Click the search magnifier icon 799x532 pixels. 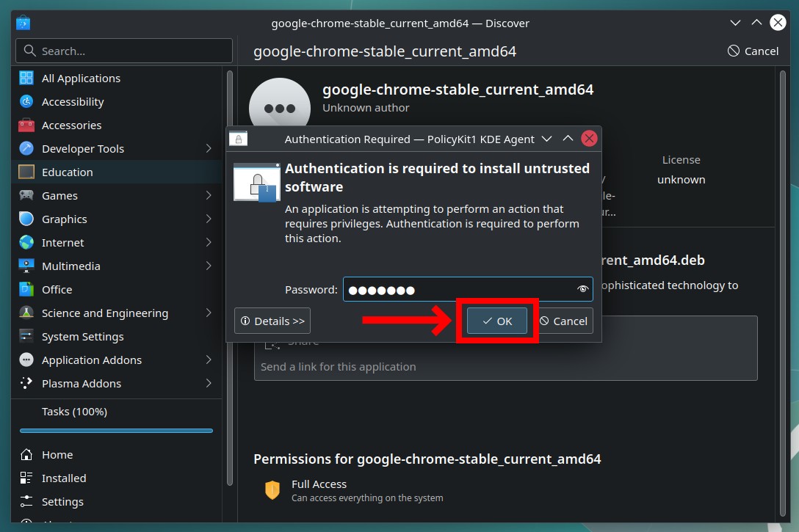coord(29,51)
